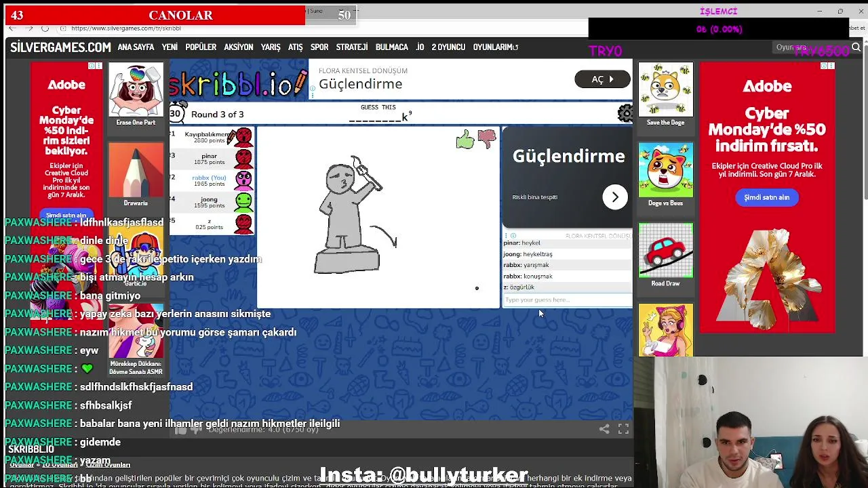Image resolution: width=868 pixels, height=488 pixels.
Task: Click the site search magnifier icon
Action: (x=856, y=47)
